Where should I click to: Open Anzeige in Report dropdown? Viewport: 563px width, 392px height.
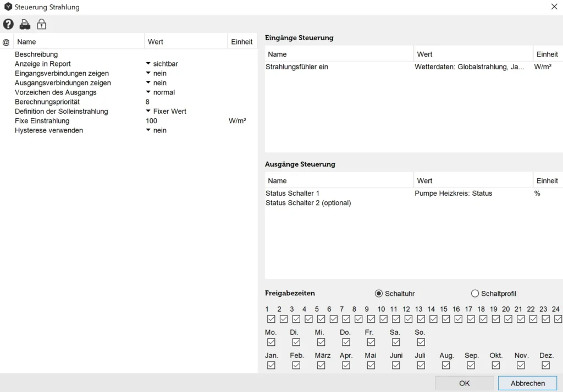pos(148,64)
